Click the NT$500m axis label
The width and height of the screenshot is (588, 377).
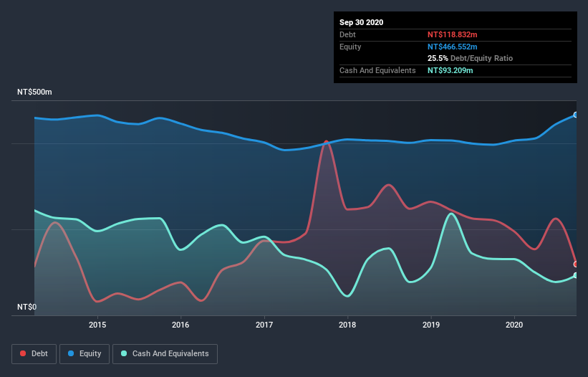coord(34,92)
